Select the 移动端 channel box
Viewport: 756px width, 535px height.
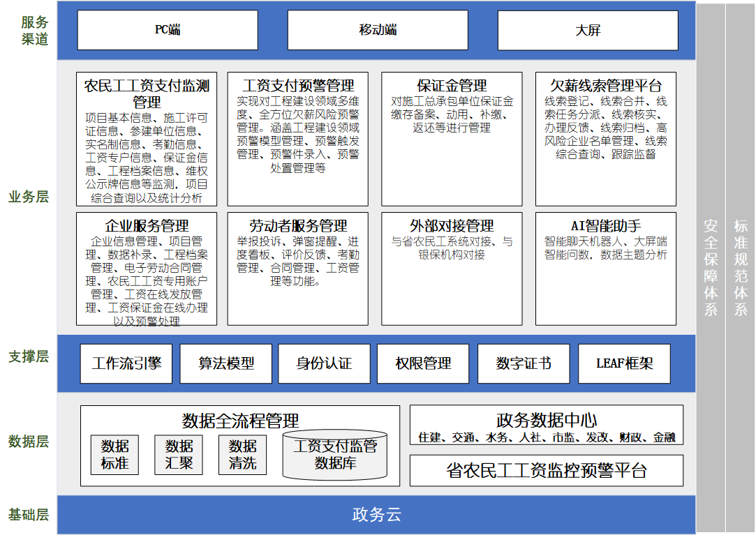pos(378,30)
